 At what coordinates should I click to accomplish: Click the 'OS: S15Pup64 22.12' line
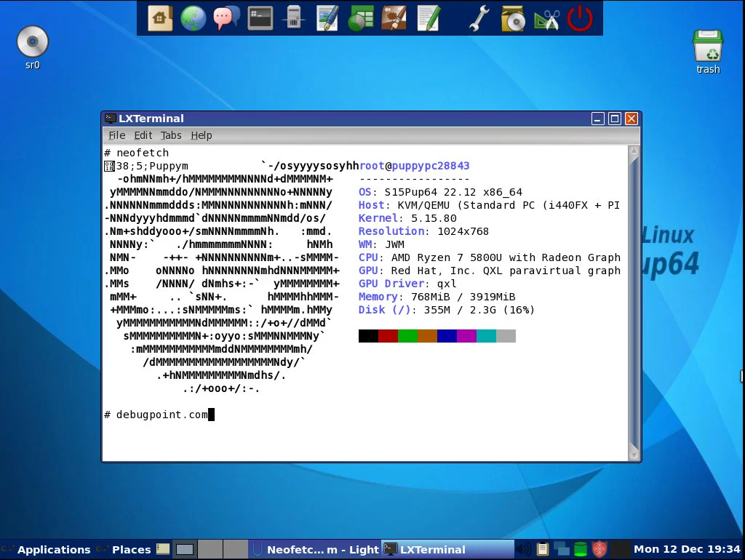(x=440, y=192)
